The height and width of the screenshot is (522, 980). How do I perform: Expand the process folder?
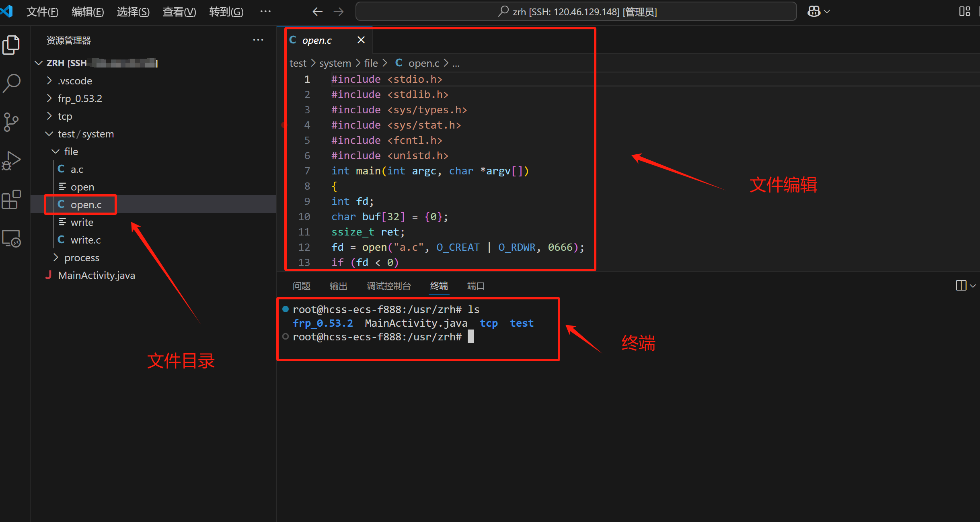click(82, 258)
